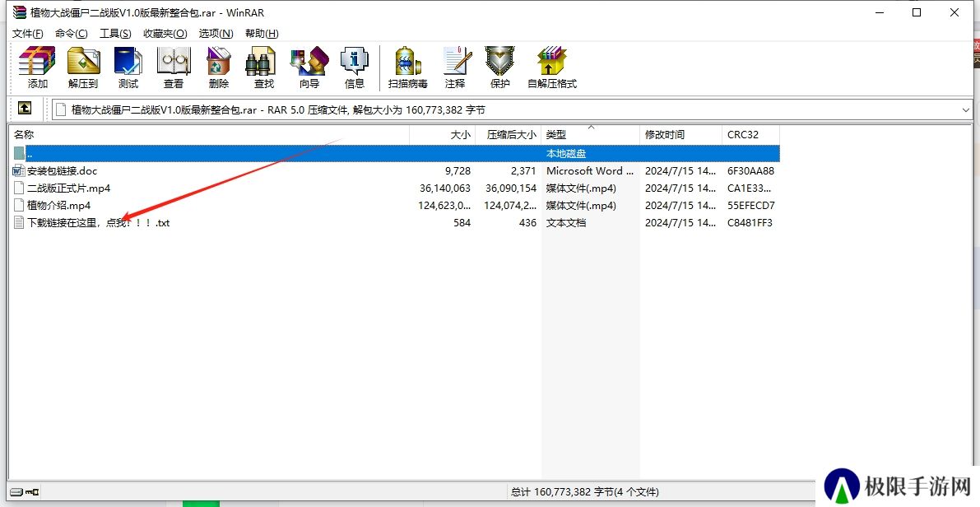Launch the Wizard (向导) icon
This screenshot has height=507, width=980.
309,67
